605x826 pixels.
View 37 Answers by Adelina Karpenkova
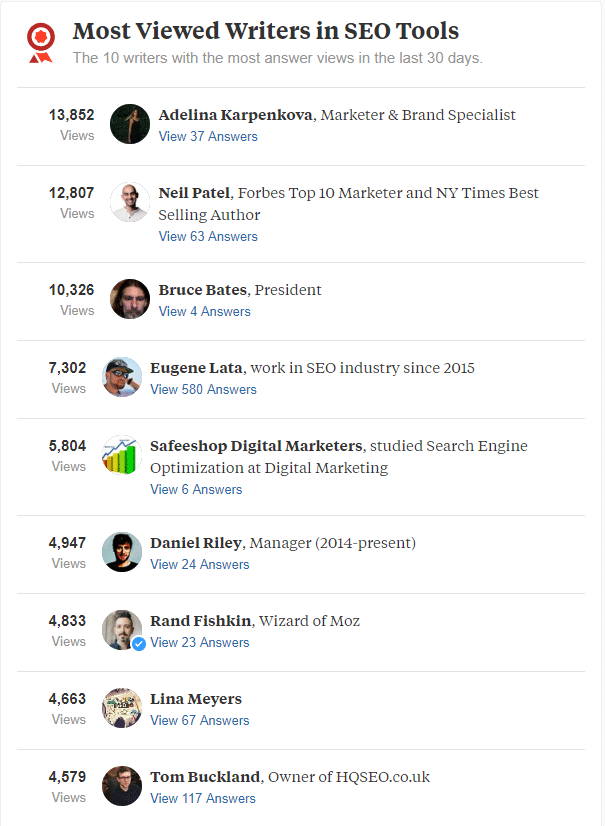(207, 138)
